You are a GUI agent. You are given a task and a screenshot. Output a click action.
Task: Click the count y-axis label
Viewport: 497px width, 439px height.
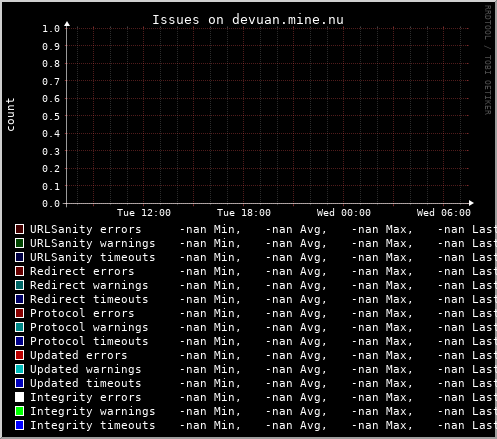pyautogui.click(x=10, y=114)
